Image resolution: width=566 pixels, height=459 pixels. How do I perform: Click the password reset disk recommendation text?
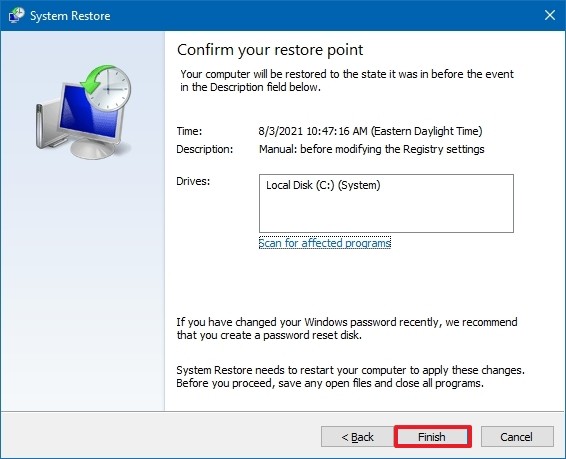347,328
